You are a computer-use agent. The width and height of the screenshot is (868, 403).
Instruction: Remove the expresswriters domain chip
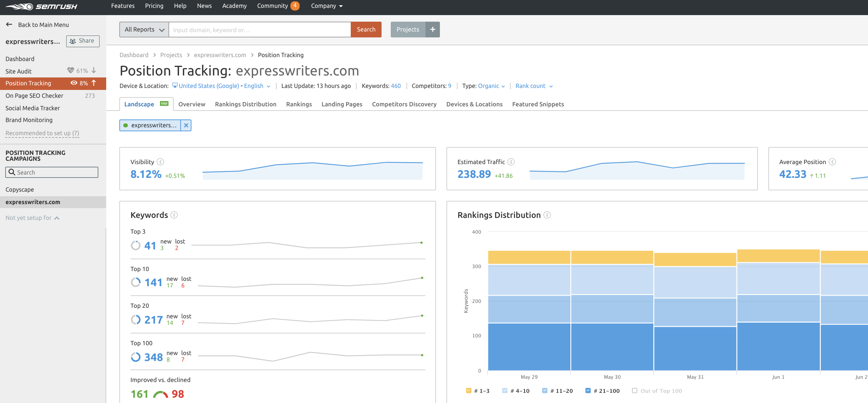(x=186, y=125)
